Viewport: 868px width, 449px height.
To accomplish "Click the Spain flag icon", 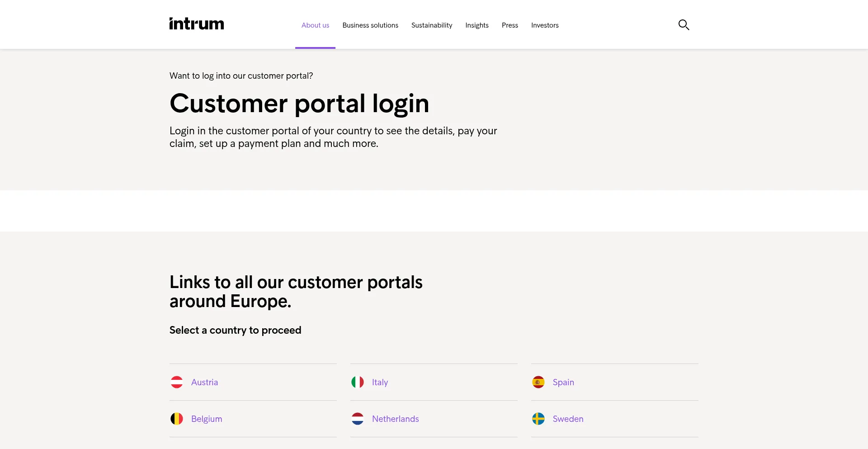I will coord(538,382).
